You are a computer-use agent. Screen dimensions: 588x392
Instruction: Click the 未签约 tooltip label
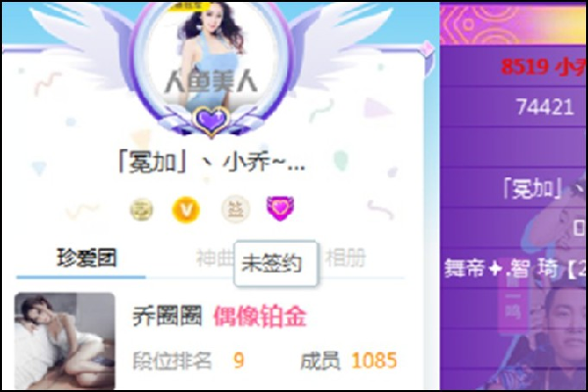point(271,263)
